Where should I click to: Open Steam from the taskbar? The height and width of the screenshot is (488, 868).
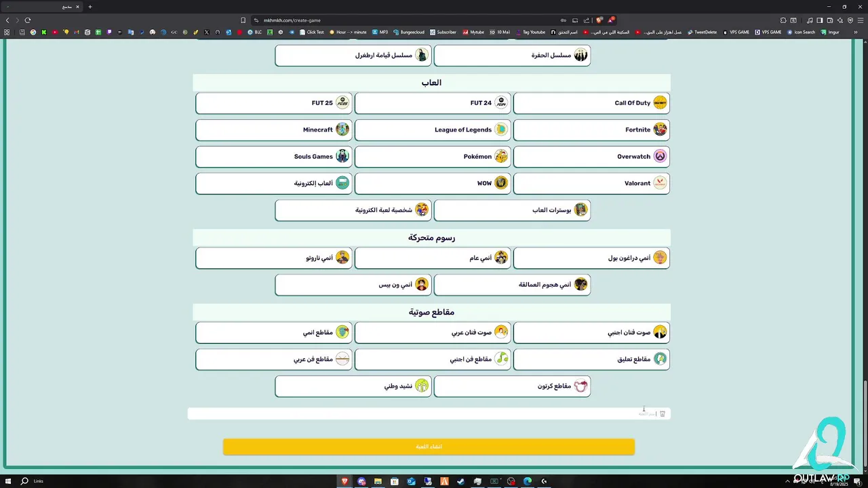[x=461, y=481]
